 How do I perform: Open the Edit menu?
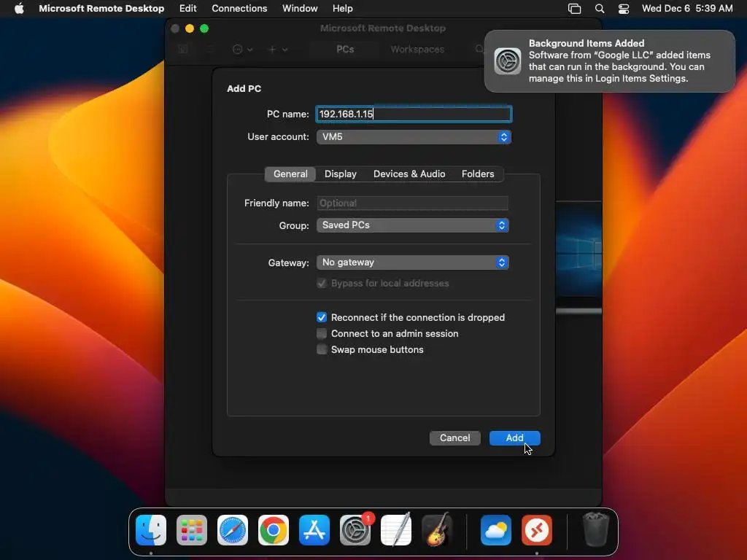187,9
